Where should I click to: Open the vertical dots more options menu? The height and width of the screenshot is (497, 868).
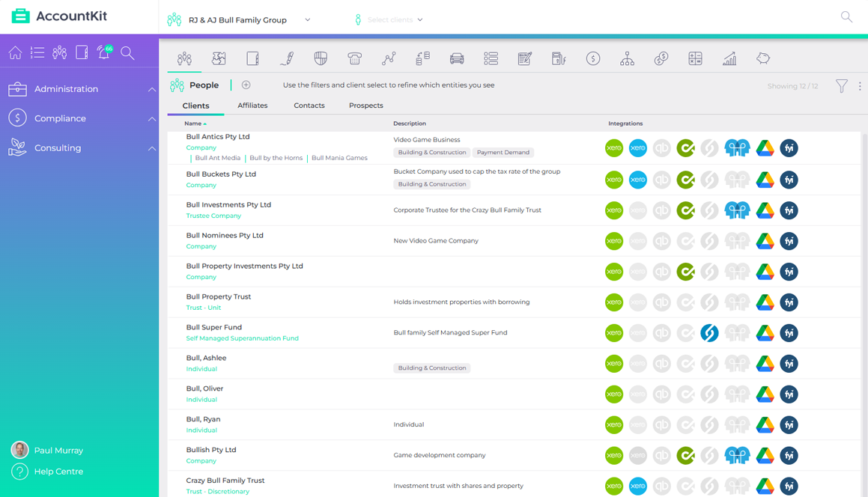tap(860, 86)
